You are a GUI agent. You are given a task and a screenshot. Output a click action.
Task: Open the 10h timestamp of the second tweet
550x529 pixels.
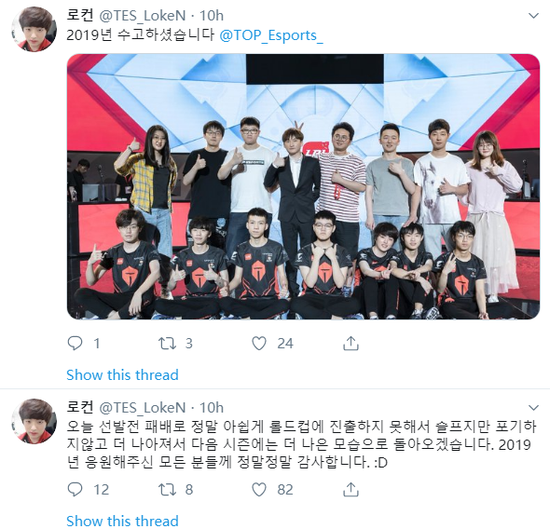(x=211, y=407)
